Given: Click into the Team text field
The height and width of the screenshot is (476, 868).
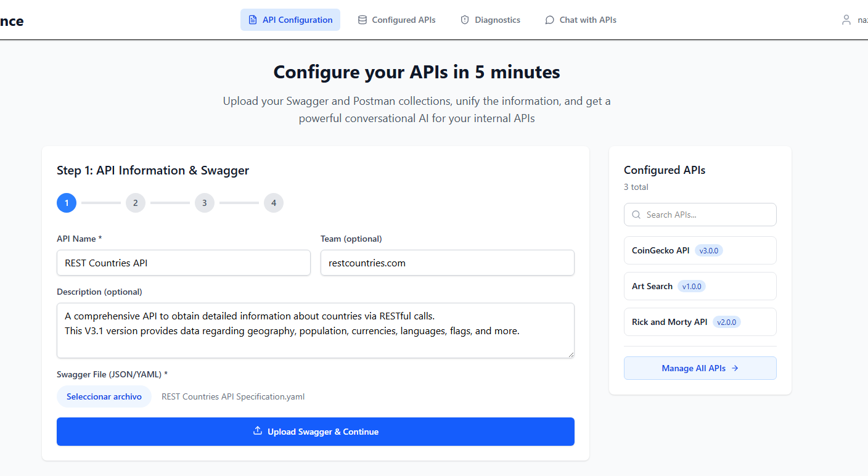Looking at the screenshot, I should 447,263.
